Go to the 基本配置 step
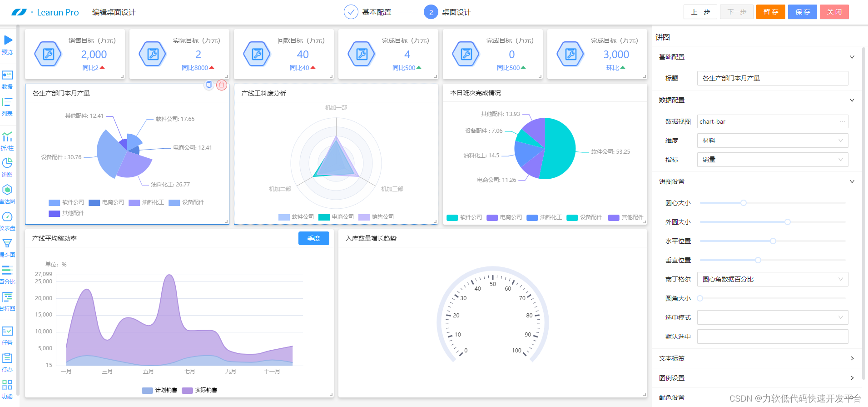 tap(377, 12)
